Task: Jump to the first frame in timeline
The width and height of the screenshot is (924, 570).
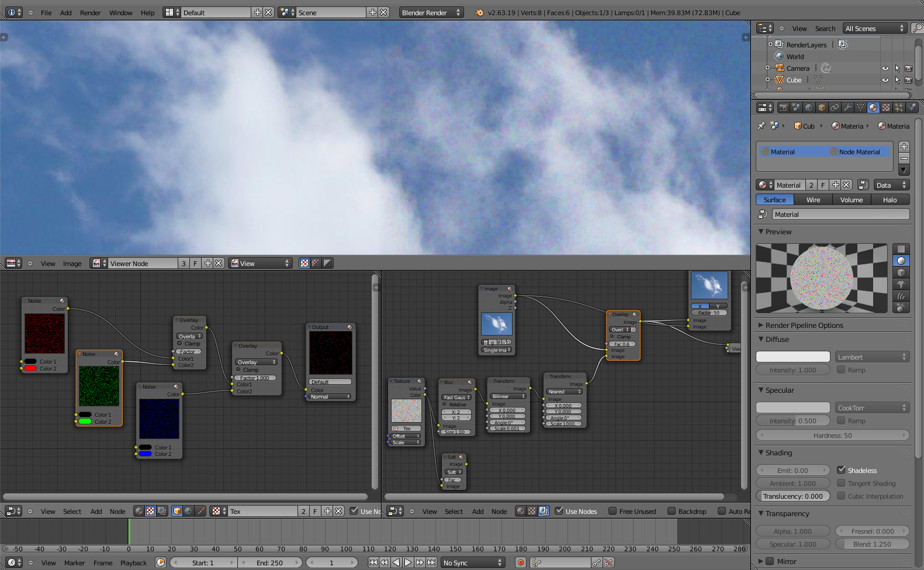Action: point(373,562)
